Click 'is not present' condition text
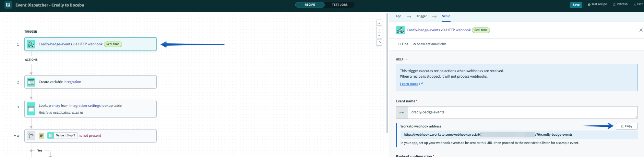Viewport: 644px width, 157px height. click(x=90, y=135)
